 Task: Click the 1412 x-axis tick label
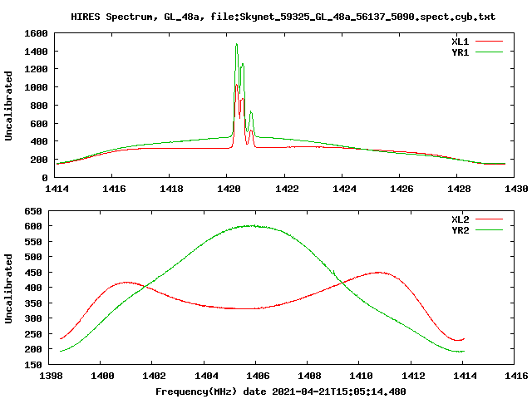[413, 376]
